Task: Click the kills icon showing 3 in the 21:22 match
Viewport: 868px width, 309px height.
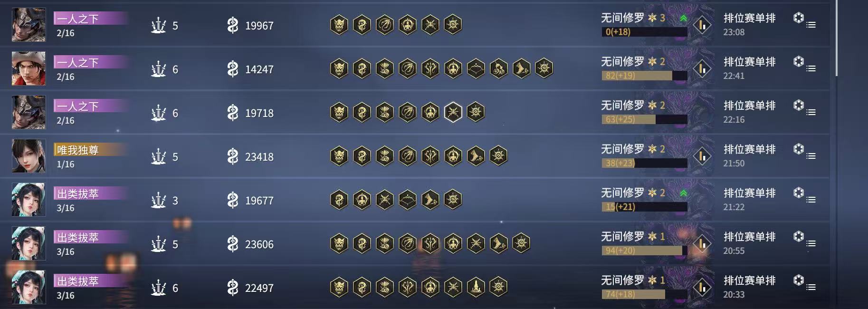Action: pos(158,200)
